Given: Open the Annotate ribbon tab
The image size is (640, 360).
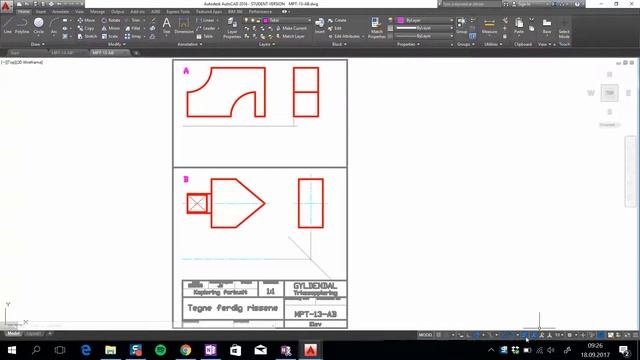Looking at the screenshot, I should tap(60, 12).
